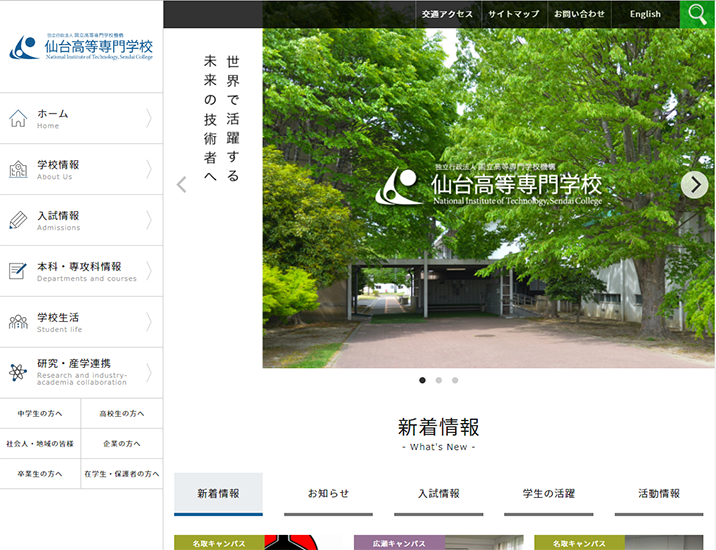The image size is (716, 550).
Task: Click the 新着情報 What's New heading
Action: pos(439,434)
